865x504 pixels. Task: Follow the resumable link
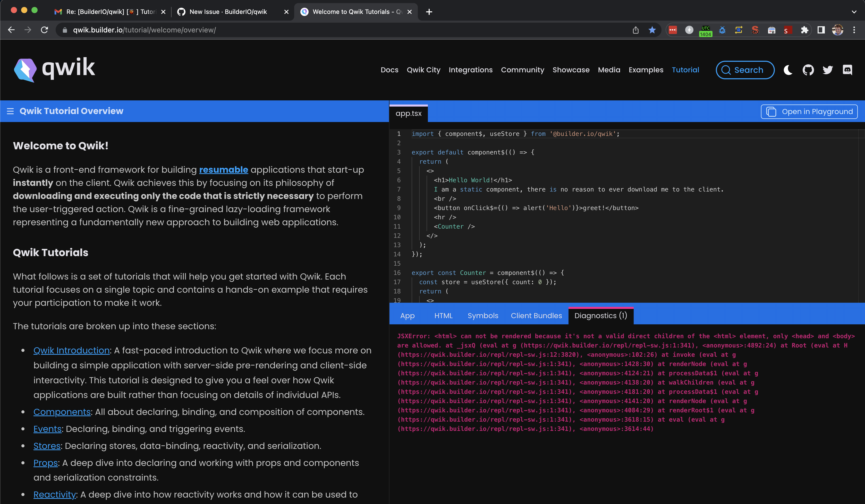coord(223,170)
